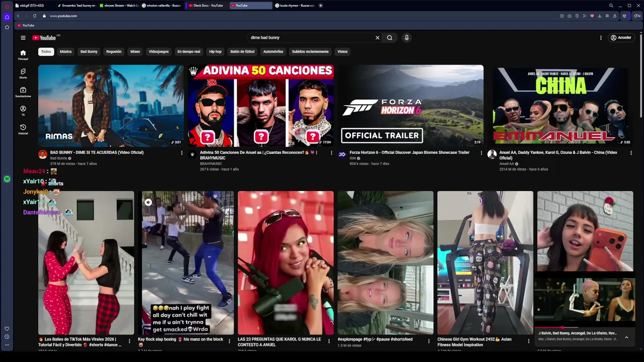Clear the search box with the X icon
This screenshot has width=644, height=362.
(x=377, y=38)
